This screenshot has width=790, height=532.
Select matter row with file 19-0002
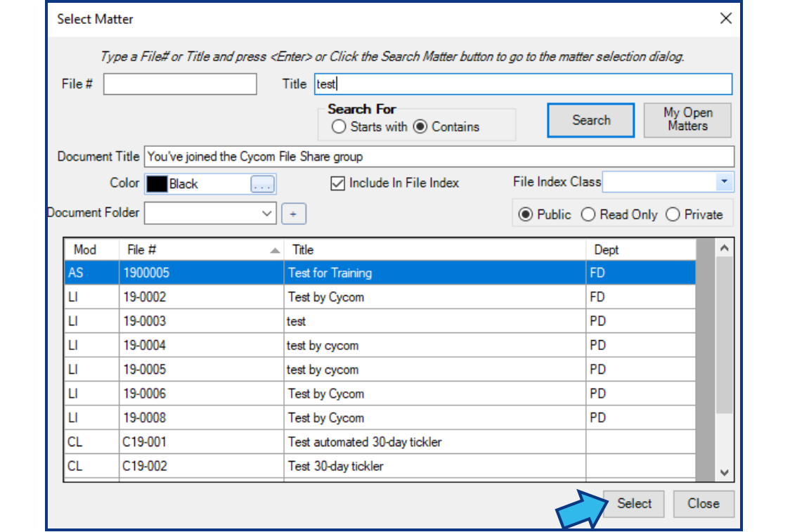380,297
